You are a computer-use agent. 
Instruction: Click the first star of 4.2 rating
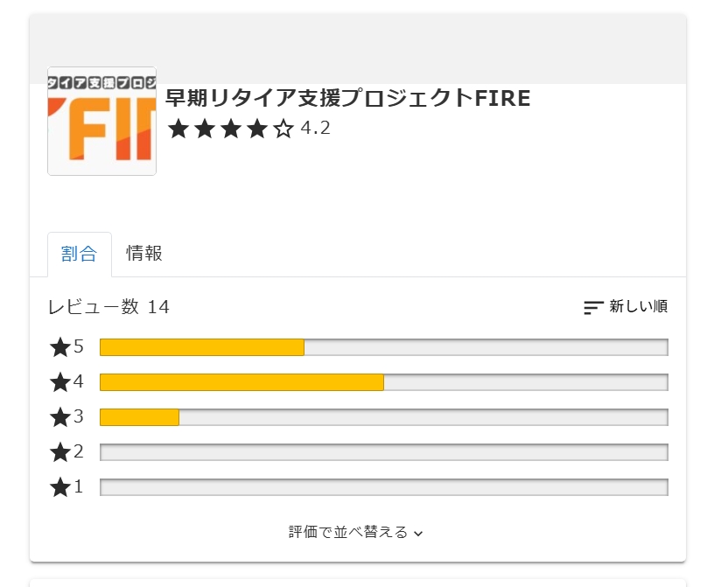pos(178,129)
